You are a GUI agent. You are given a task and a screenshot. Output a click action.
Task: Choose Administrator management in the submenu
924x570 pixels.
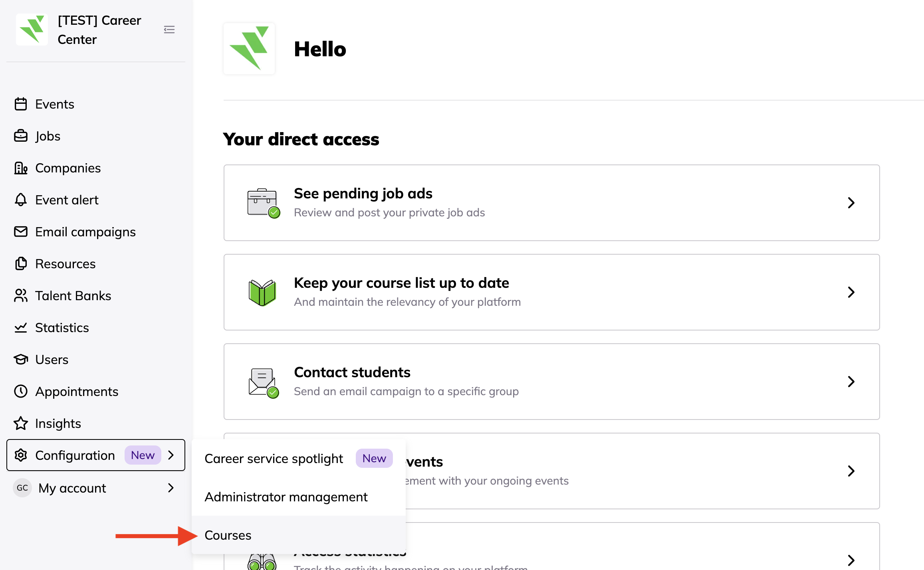point(286,497)
